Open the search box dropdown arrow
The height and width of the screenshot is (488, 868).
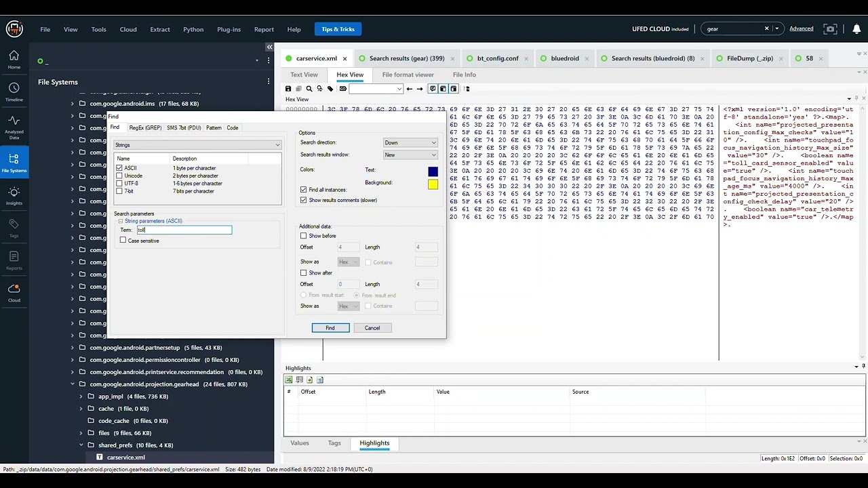click(777, 28)
